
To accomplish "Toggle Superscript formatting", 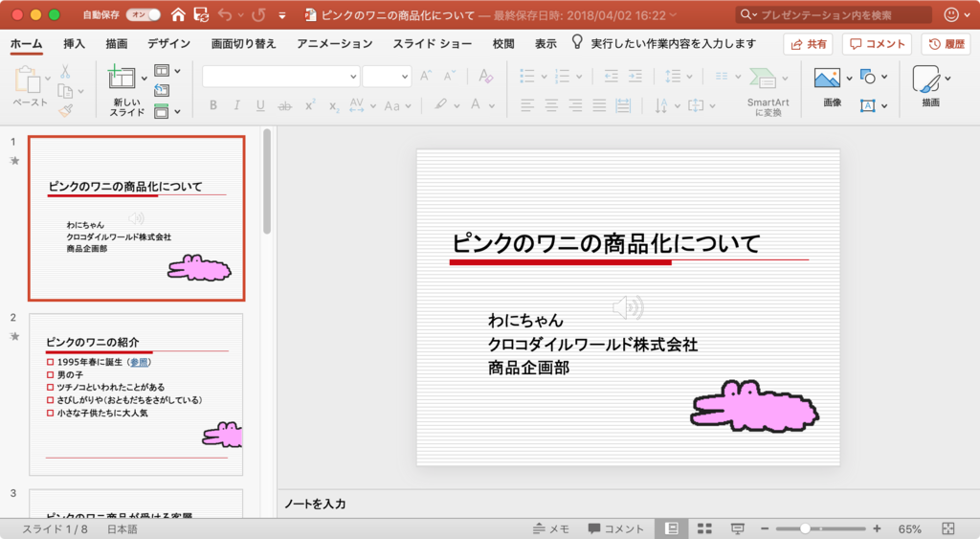I will [310, 105].
